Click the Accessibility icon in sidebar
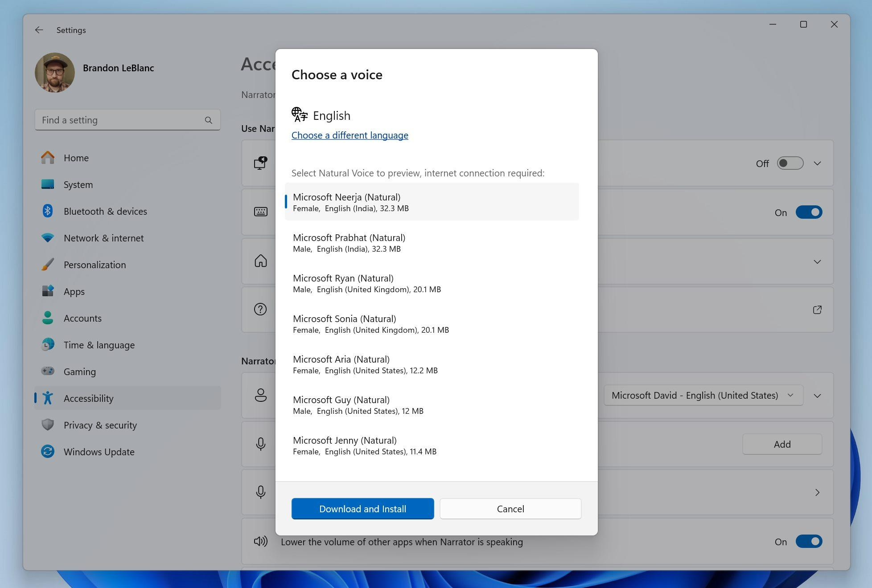Viewport: 872px width, 588px height. (x=48, y=398)
